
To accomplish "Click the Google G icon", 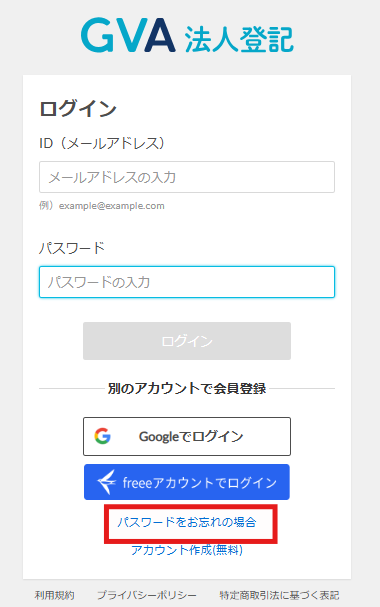I will click(x=103, y=436).
